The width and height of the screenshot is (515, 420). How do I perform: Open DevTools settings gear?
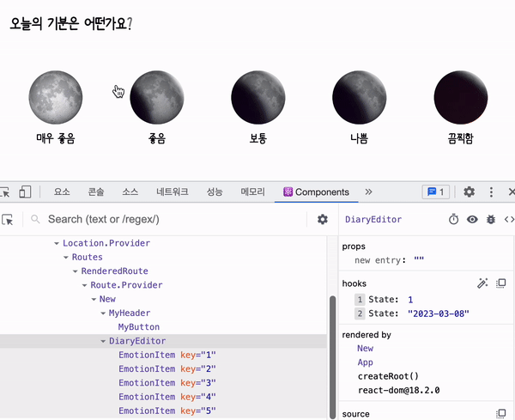[469, 192]
